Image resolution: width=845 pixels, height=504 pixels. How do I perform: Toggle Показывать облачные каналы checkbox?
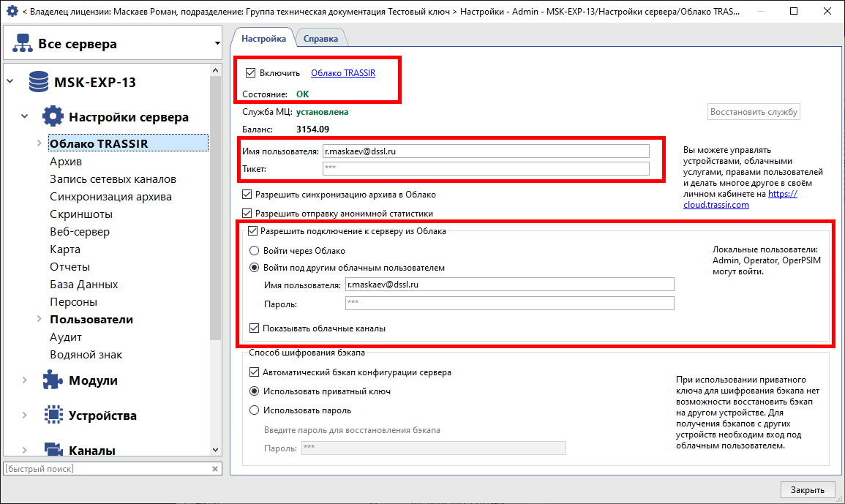point(255,328)
